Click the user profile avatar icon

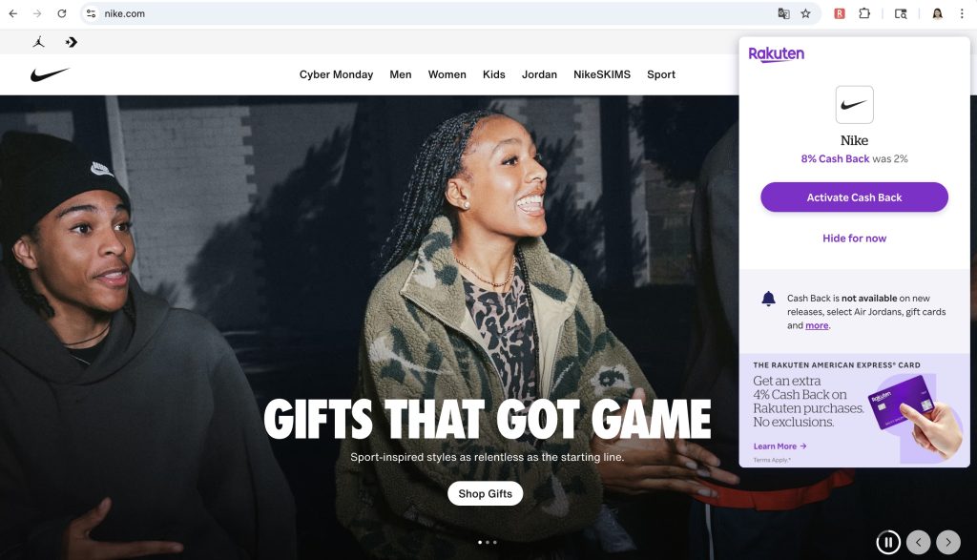click(x=937, y=13)
